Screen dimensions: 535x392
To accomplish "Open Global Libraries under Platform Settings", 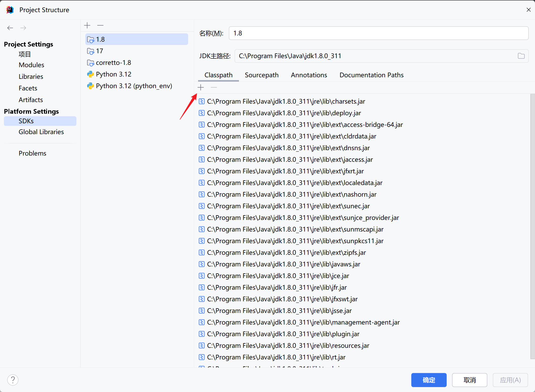I will 41,132.
